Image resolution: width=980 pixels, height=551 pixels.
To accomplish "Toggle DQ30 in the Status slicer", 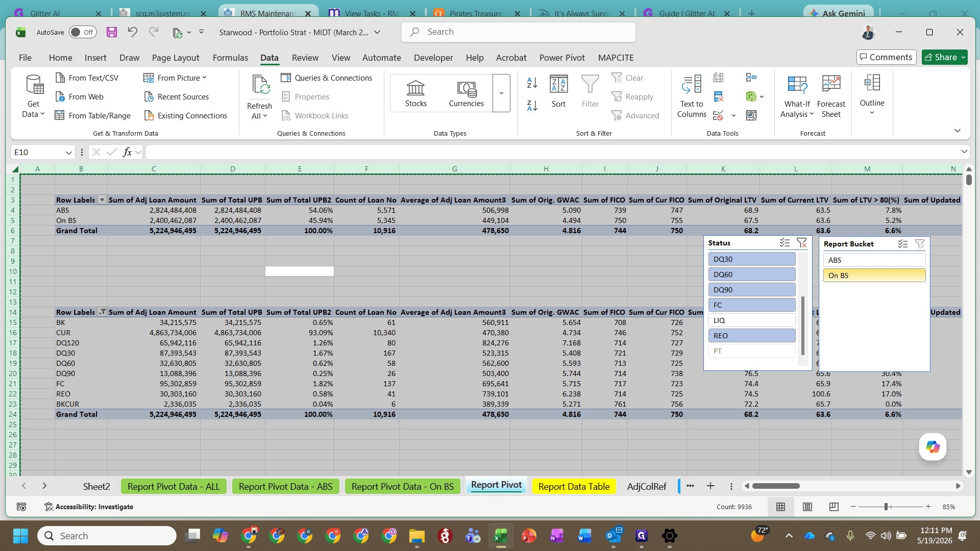I will (x=751, y=259).
